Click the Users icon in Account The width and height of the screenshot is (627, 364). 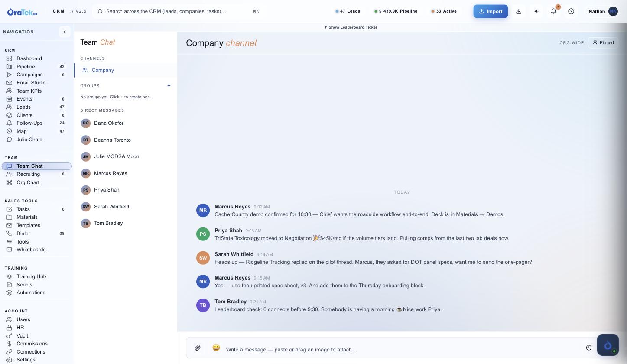(9, 319)
